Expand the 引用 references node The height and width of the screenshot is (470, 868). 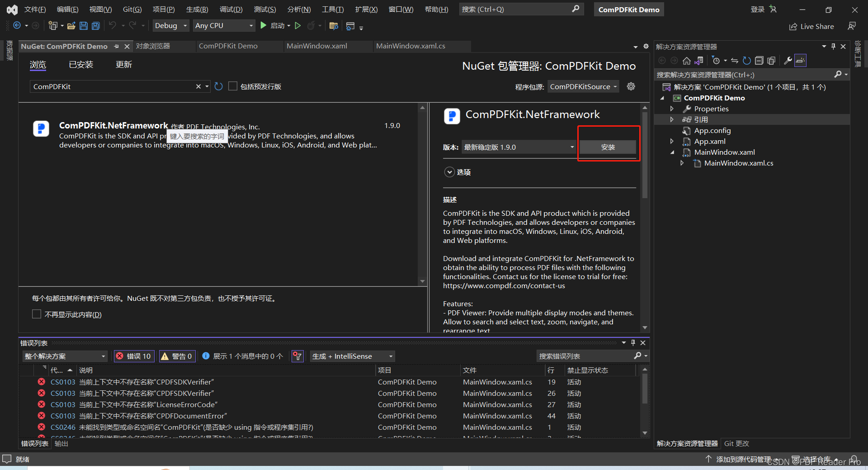672,119
